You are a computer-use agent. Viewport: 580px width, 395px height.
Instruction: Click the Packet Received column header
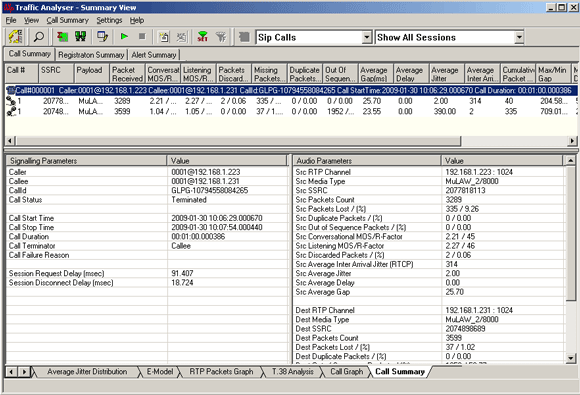pyautogui.click(x=127, y=74)
